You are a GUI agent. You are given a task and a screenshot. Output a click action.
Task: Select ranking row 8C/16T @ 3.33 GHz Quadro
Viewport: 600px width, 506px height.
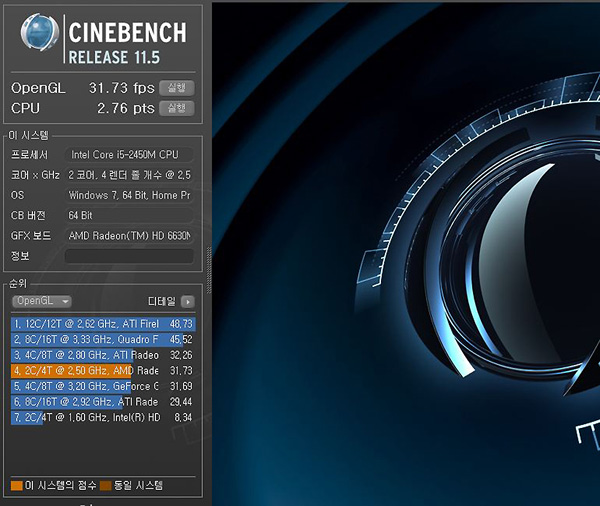pyautogui.click(x=103, y=340)
